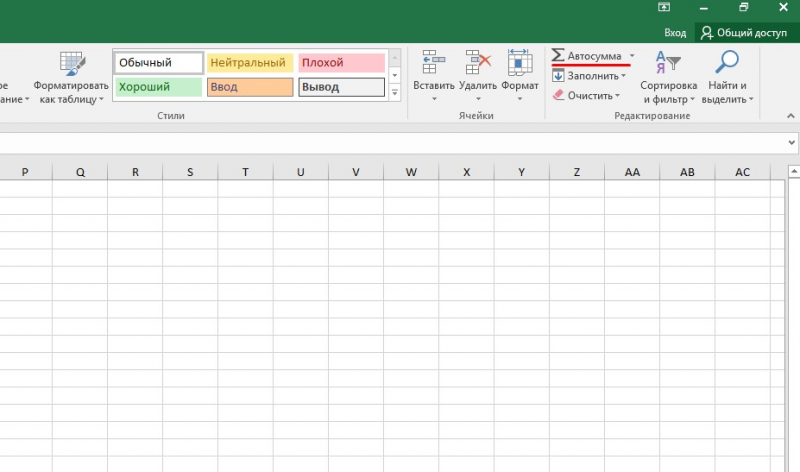Expand the cell styles gallery

tap(394, 93)
